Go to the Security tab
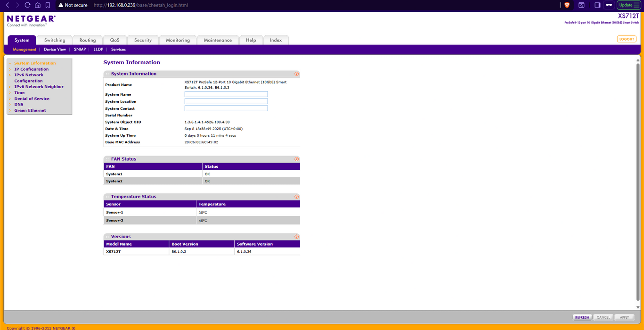 (143, 40)
